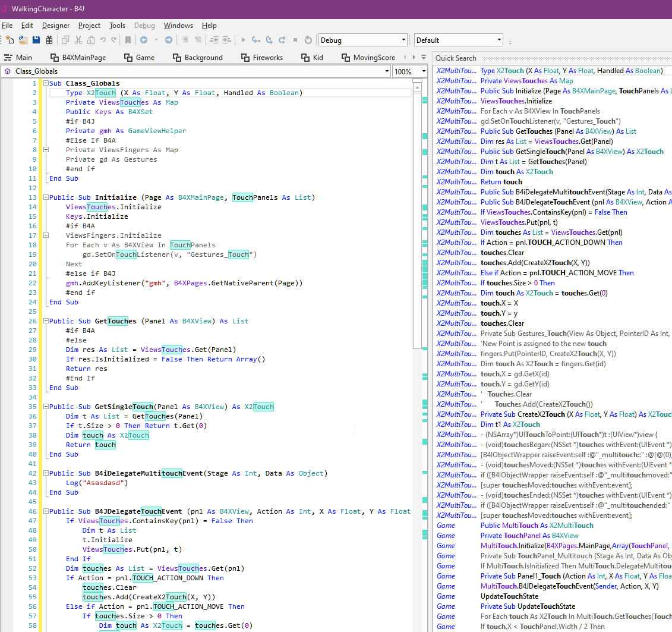Click the Restart debug icon
This screenshot has height=632, width=672.
click(x=308, y=40)
